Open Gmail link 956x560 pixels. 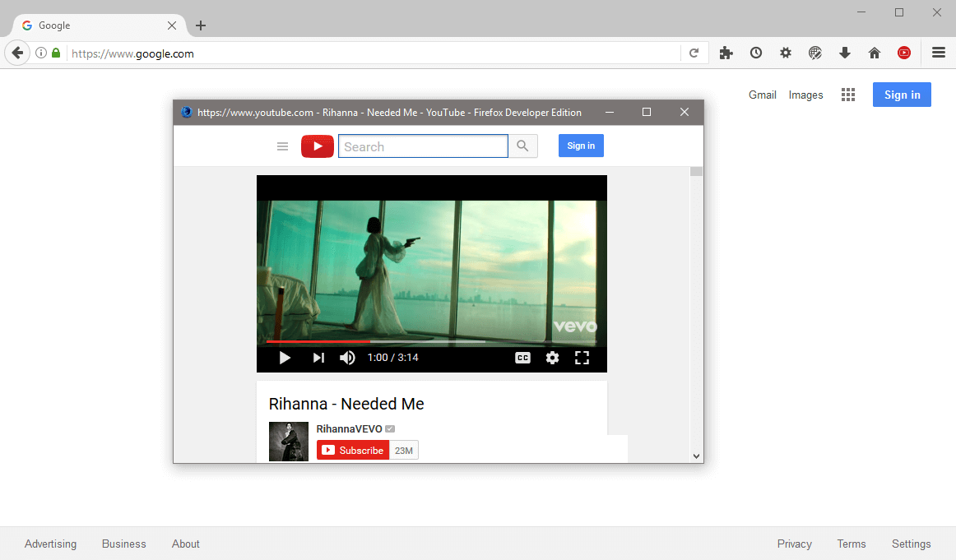coord(762,95)
